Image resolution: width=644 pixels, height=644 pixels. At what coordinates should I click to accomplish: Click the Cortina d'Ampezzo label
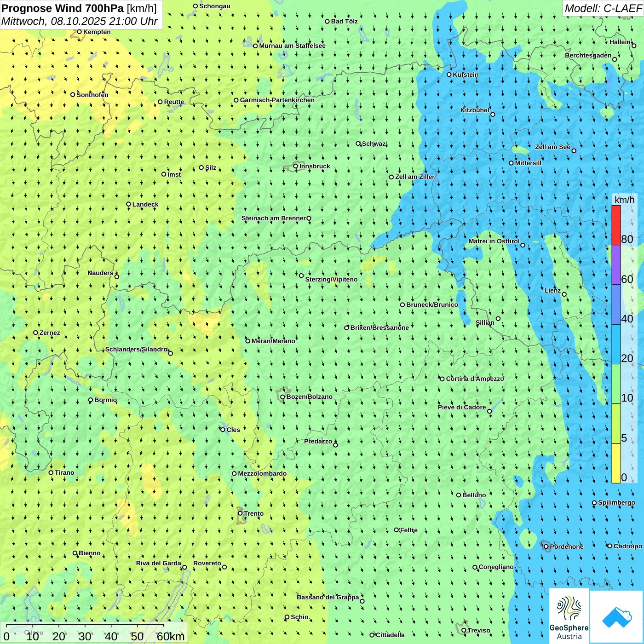point(475,379)
